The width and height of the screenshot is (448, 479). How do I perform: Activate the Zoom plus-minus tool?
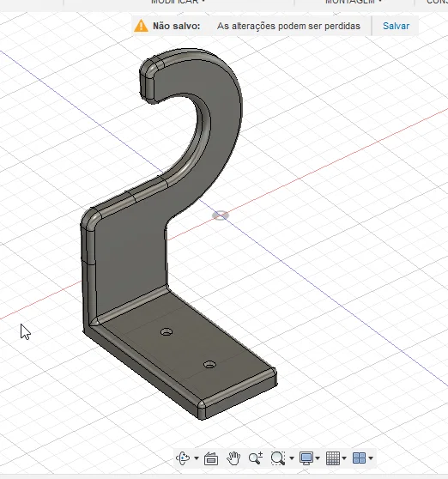coord(256,458)
